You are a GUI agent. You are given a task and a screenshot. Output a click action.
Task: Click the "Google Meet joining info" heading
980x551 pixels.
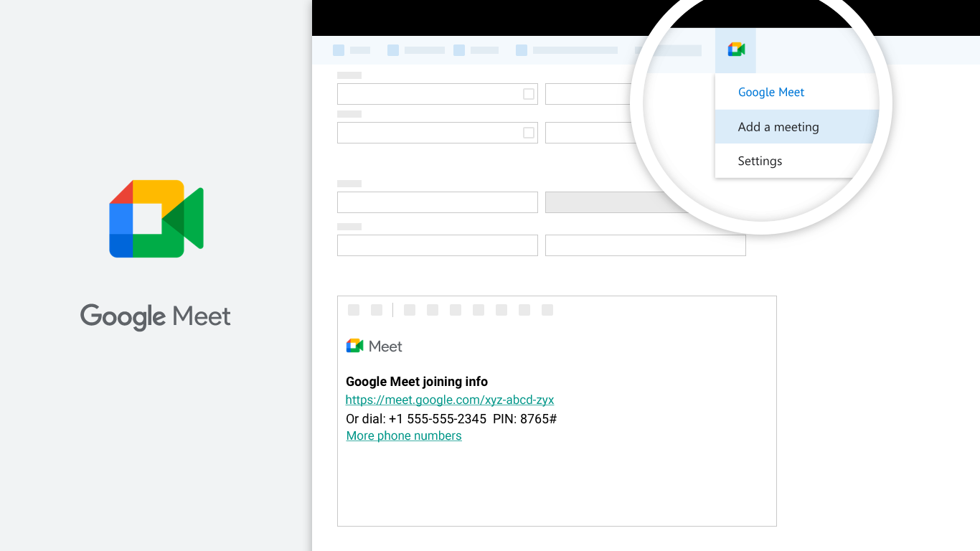(417, 382)
